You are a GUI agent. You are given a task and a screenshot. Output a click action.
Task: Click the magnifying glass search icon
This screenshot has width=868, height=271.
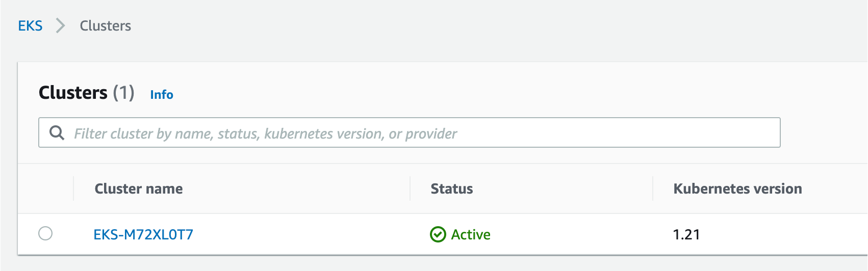pos(57,133)
